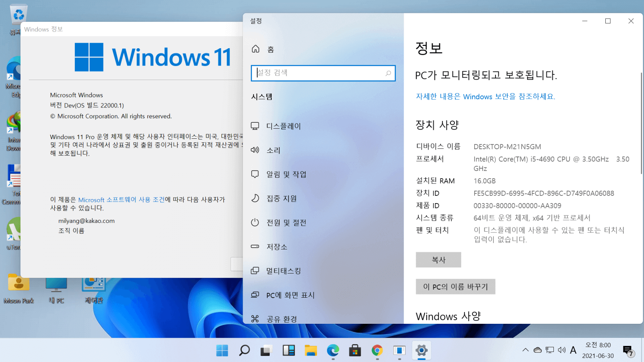Open OneDrive cloud tray icon
644x362 pixels.
click(537, 350)
